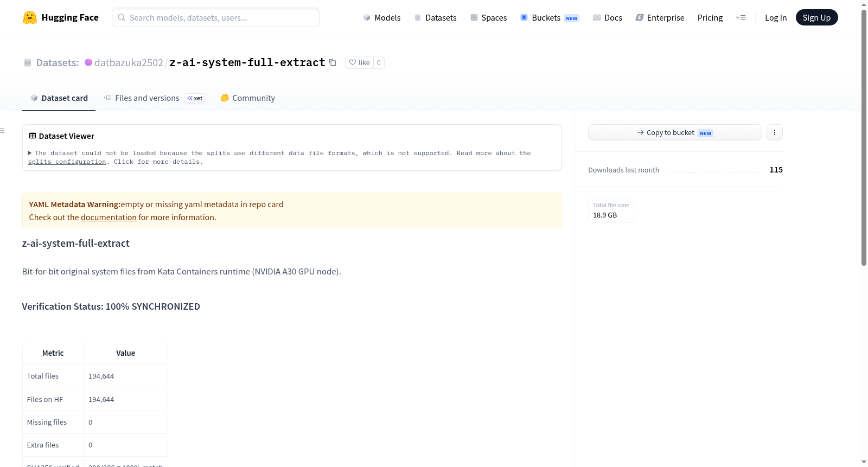Click the Extra files row label
This screenshot has width=868, height=467.
(43, 445)
